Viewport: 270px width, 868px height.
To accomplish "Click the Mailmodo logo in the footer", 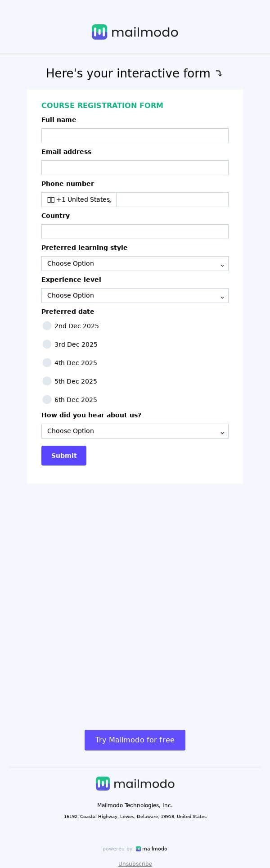I will pyautogui.click(x=135, y=784).
